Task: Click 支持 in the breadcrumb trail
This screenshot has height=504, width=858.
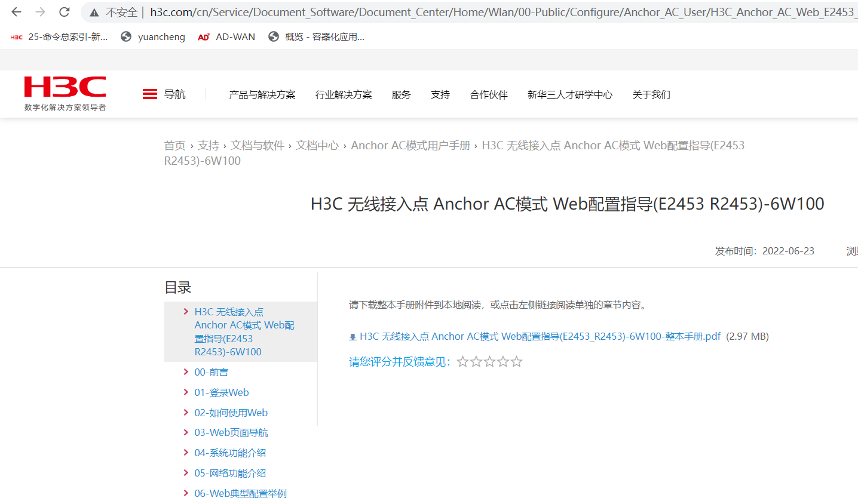Action: tap(209, 146)
